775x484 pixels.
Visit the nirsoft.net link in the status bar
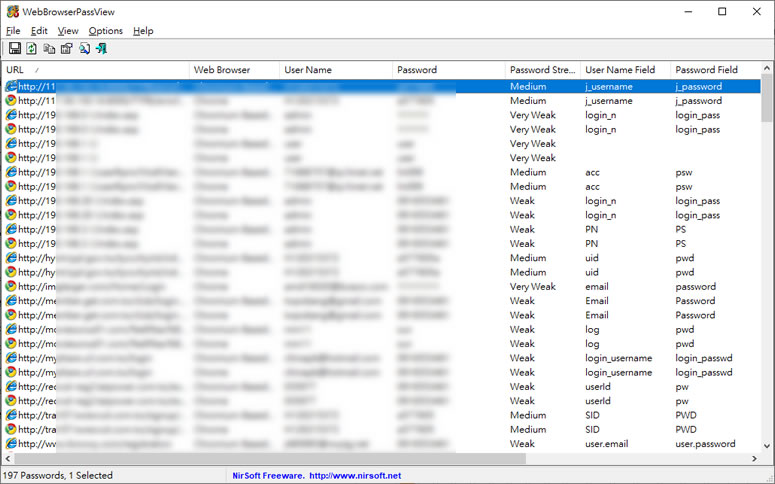(x=355, y=476)
